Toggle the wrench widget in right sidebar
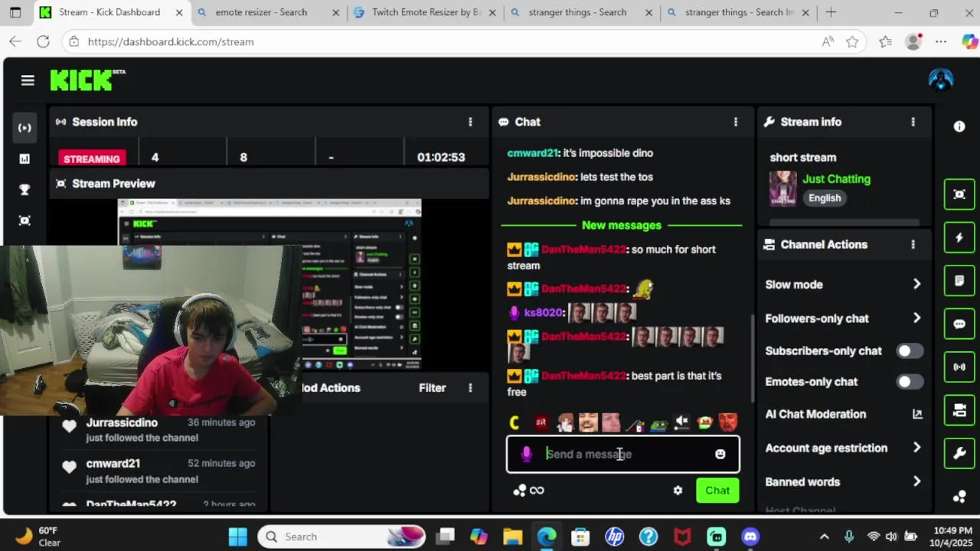This screenshot has height=551, width=980. 959,454
